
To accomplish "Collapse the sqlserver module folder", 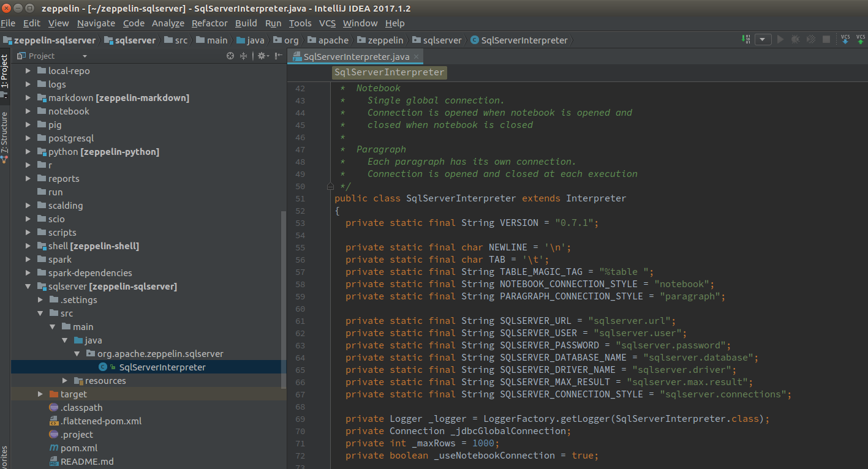I will [28, 287].
